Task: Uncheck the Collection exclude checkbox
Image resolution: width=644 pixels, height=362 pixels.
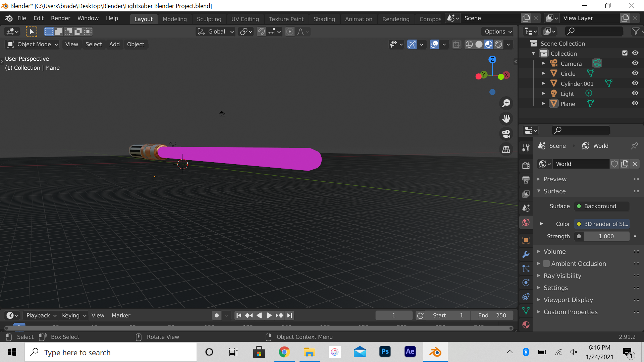Action: coord(625,53)
